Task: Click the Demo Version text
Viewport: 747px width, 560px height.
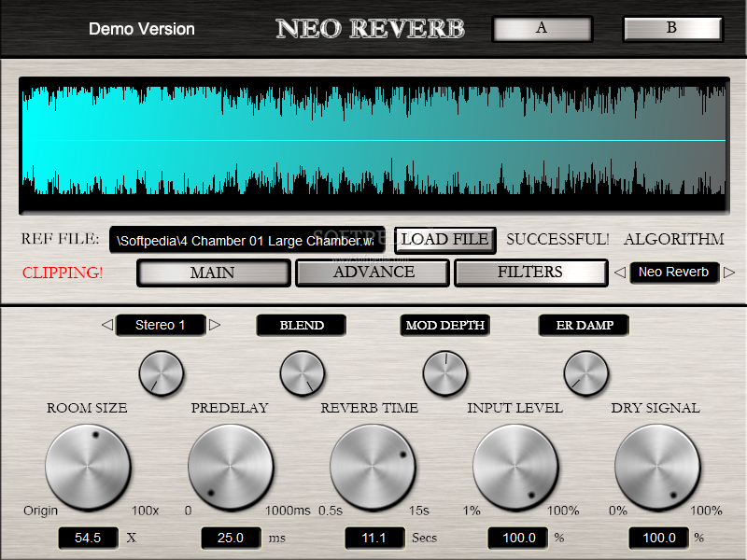Action: click(x=142, y=29)
